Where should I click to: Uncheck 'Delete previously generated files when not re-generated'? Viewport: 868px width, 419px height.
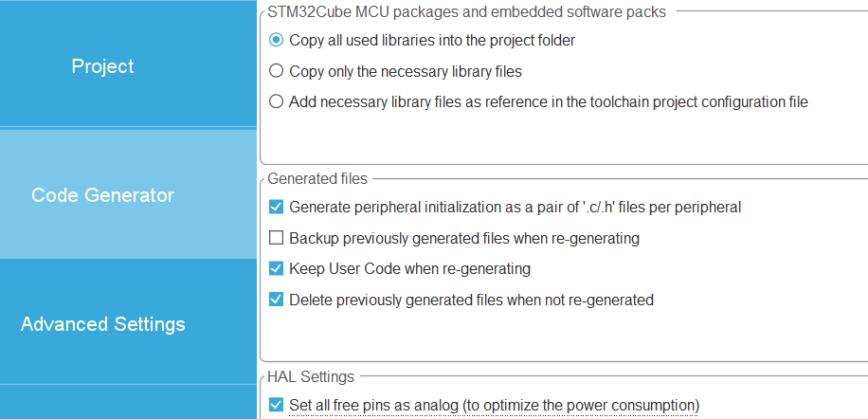[277, 300]
